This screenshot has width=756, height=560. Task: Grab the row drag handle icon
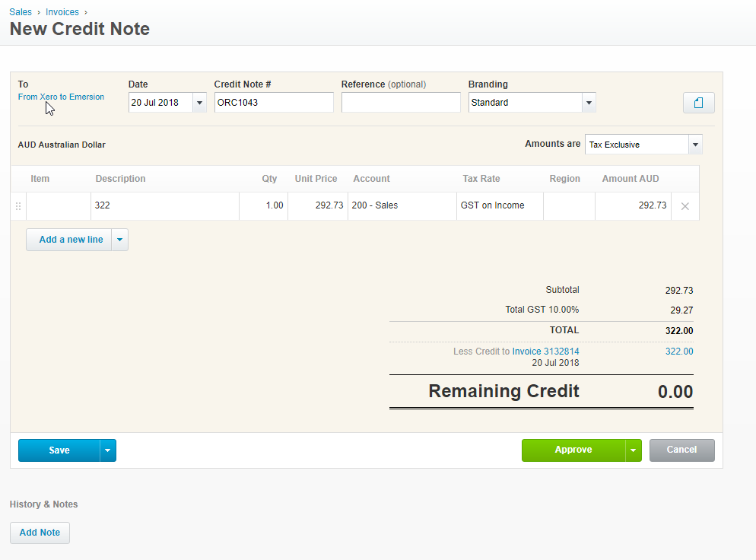point(18,206)
